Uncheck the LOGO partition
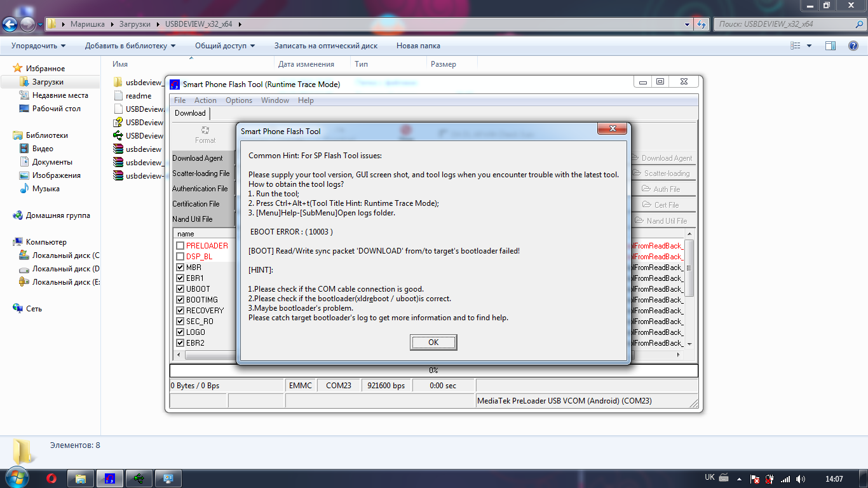Screen dimensions: 868x488 tap(180, 332)
